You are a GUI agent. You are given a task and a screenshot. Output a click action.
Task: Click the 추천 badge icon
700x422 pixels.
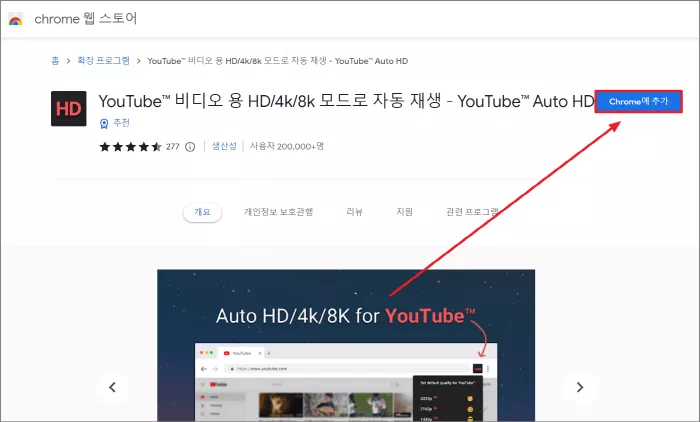[104, 123]
